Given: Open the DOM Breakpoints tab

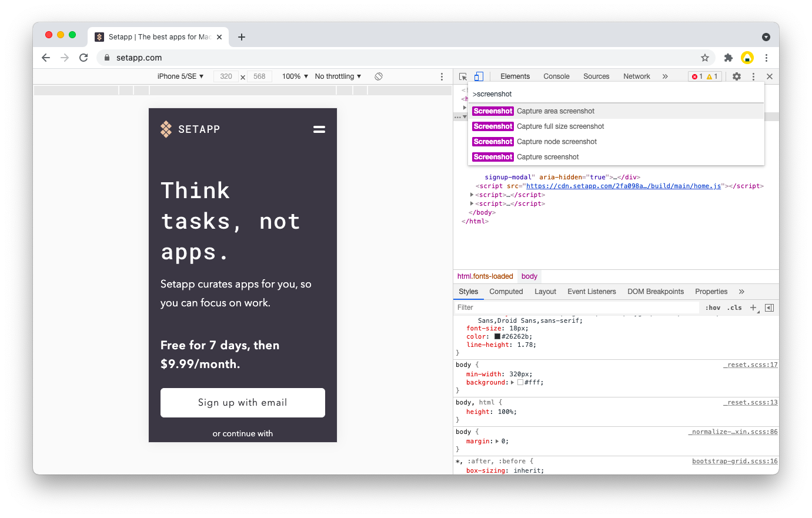Looking at the screenshot, I should pyautogui.click(x=656, y=292).
